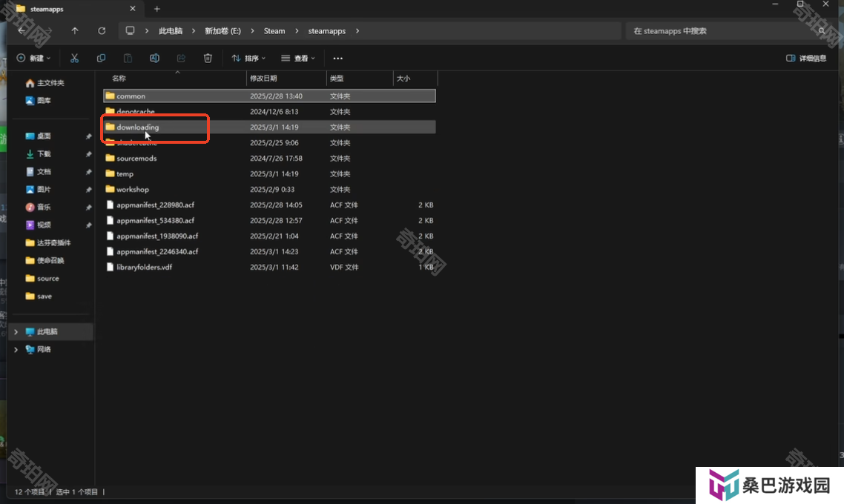The height and width of the screenshot is (504, 844).
Task: Copy the selected item via toolbar icon
Action: point(101,58)
